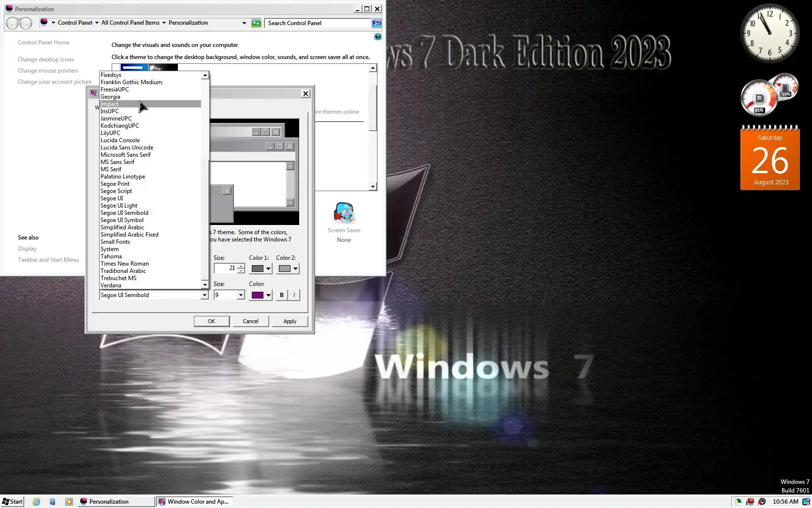Open Control Panel Home link
812x508 pixels.
pos(43,43)
